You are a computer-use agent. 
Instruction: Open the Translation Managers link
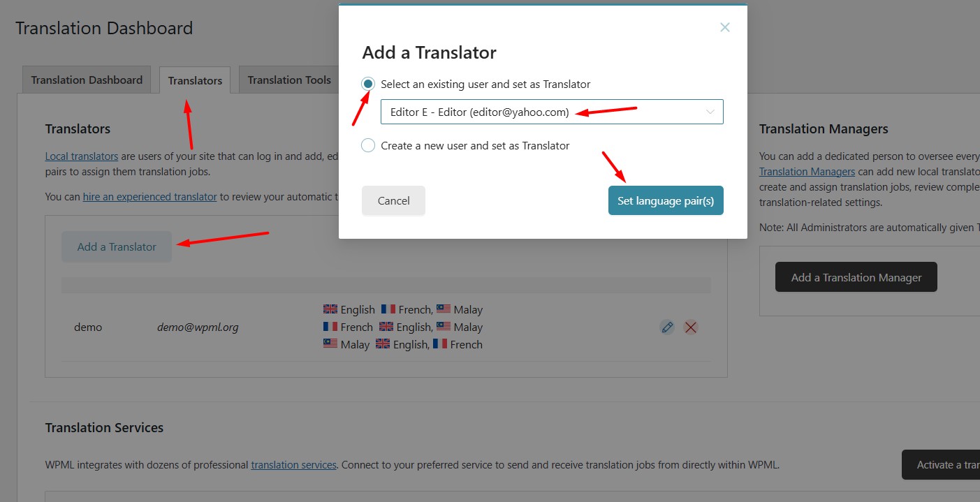coord(807,171)
